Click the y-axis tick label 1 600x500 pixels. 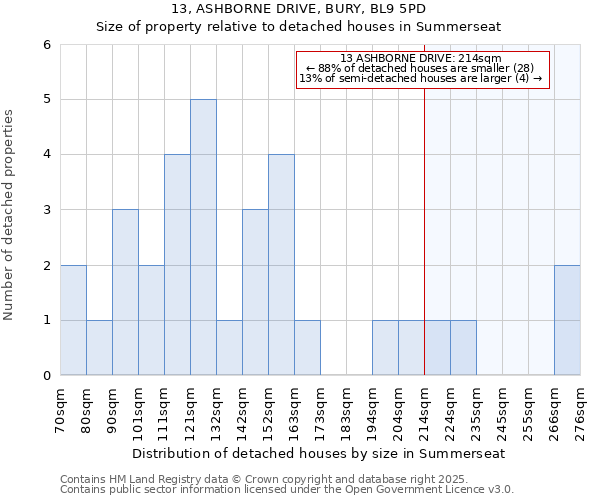click(x=47, y=320)
